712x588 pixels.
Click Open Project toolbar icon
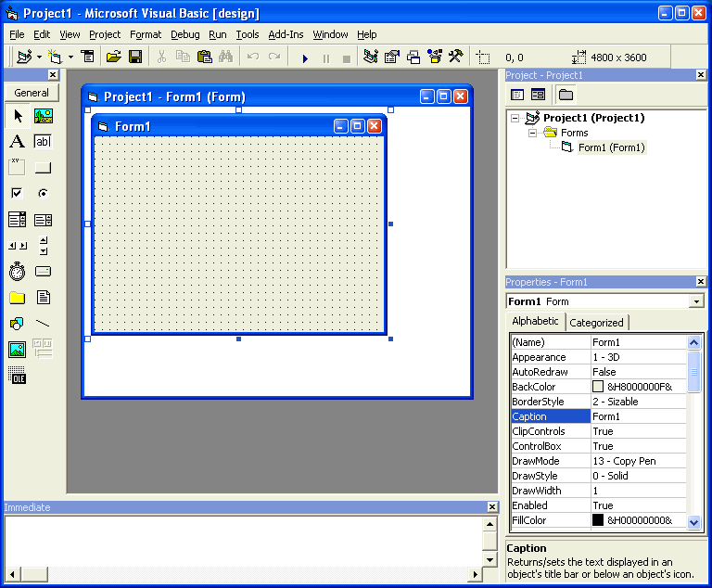point(113,57)
